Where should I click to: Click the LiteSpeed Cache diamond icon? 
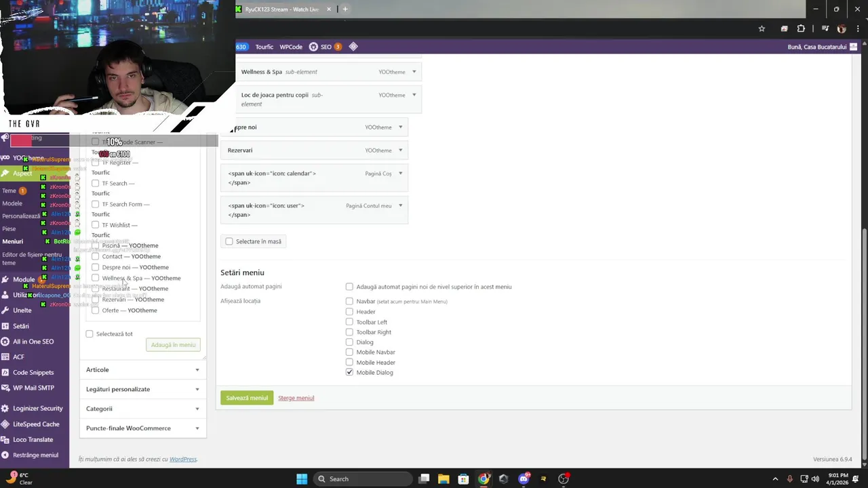(5, 424)
